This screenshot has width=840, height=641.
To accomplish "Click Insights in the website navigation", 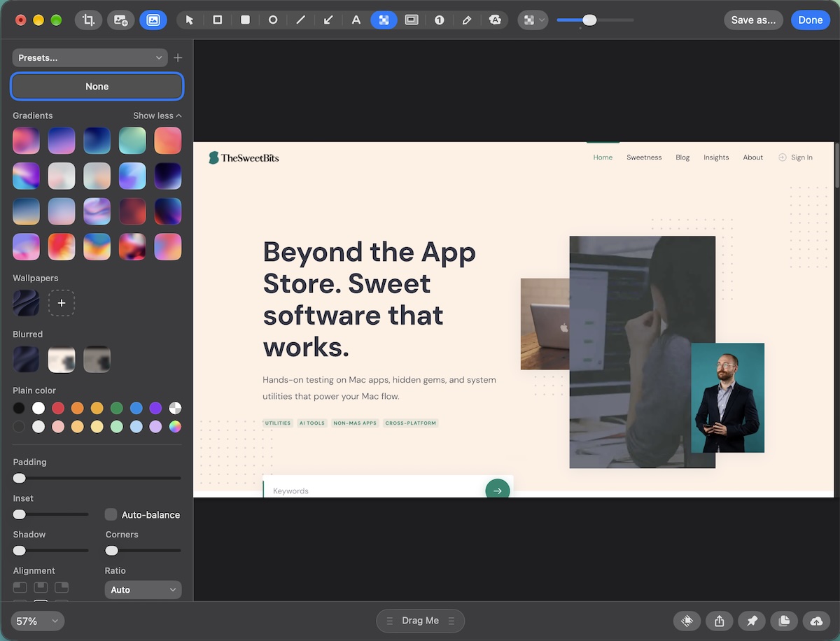I will pyautogui.click(x=716, y=157).
